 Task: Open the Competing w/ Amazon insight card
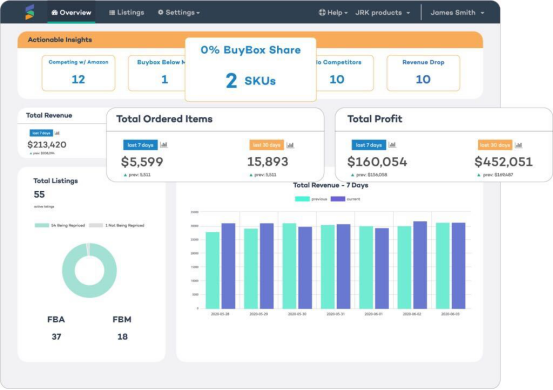click(x=78, y=73)
